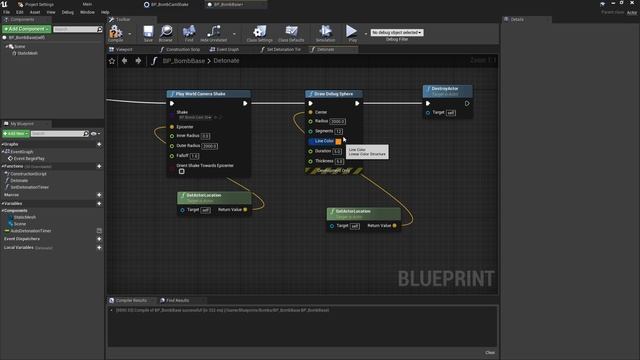Viewport: 640px width, 360px height.
Task: Browse to asset in Content Browser
Action: (166, 33)
